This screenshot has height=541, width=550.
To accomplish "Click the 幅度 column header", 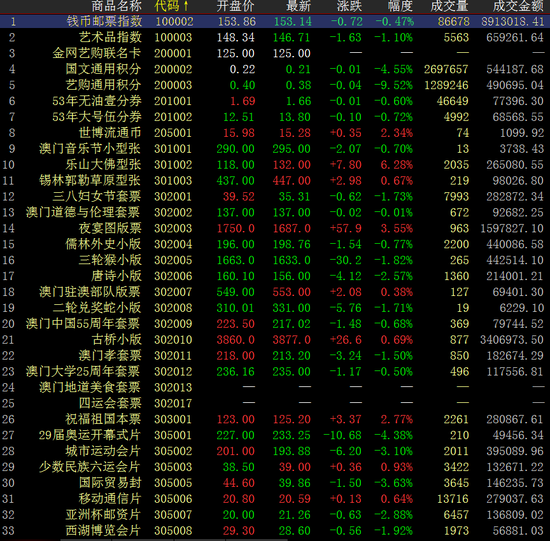I will 400,6.
